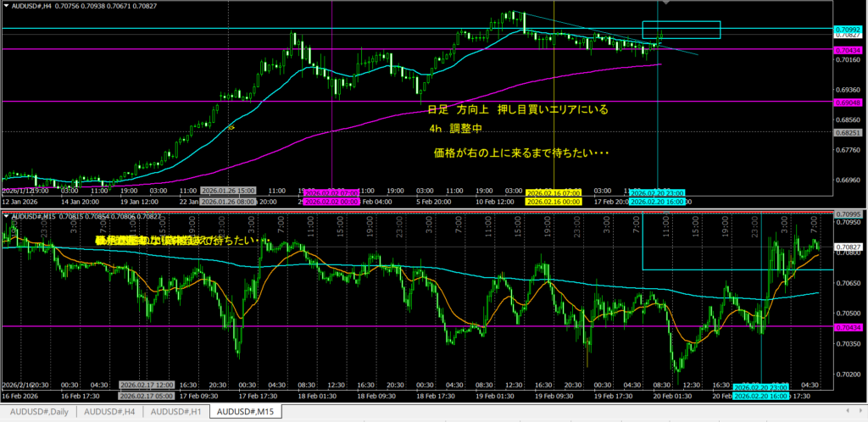Click the gray 0.68251 price label
868x422 pixels.
click(x=849, y=132)
